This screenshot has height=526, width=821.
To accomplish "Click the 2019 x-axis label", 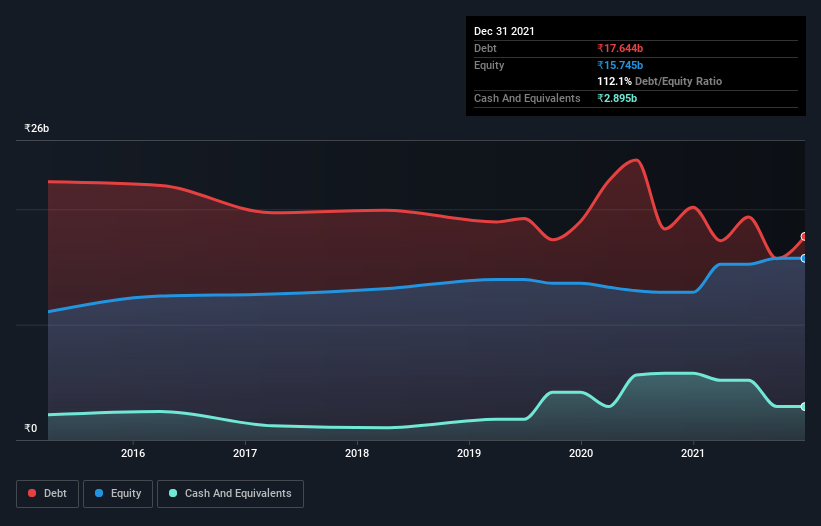I will (469, 453).
